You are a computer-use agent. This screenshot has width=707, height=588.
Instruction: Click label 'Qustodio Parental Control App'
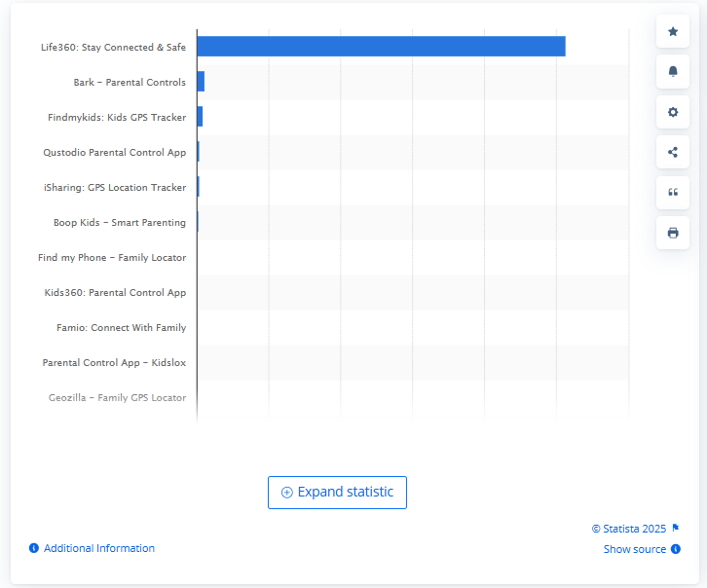coord(115,152)
